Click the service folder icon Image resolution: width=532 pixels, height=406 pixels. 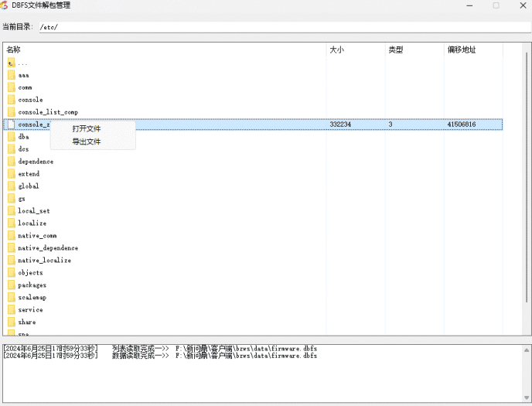11,309
